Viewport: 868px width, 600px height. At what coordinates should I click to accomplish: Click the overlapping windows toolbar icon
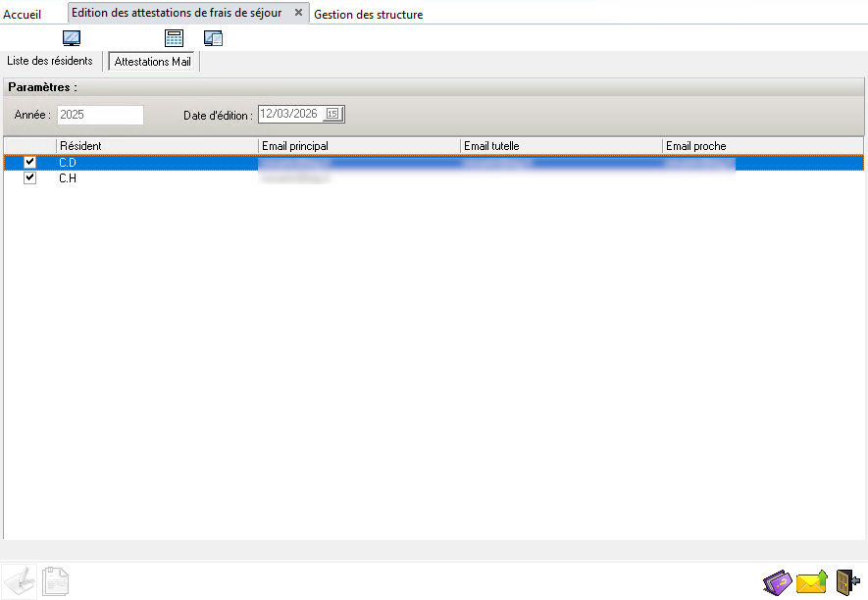coord(214,39)
